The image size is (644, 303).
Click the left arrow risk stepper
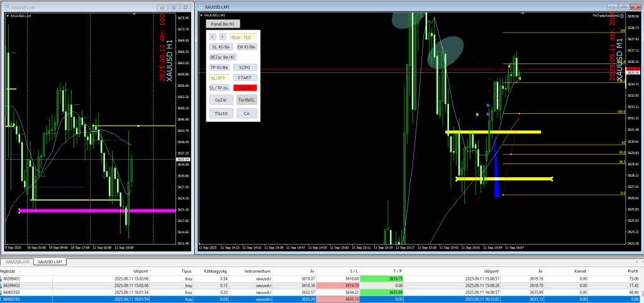[213, 37]
